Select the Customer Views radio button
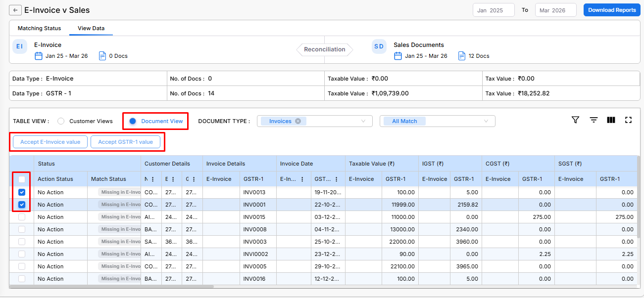This screenshot has width=644, height=298. click(x=61, y=121)
